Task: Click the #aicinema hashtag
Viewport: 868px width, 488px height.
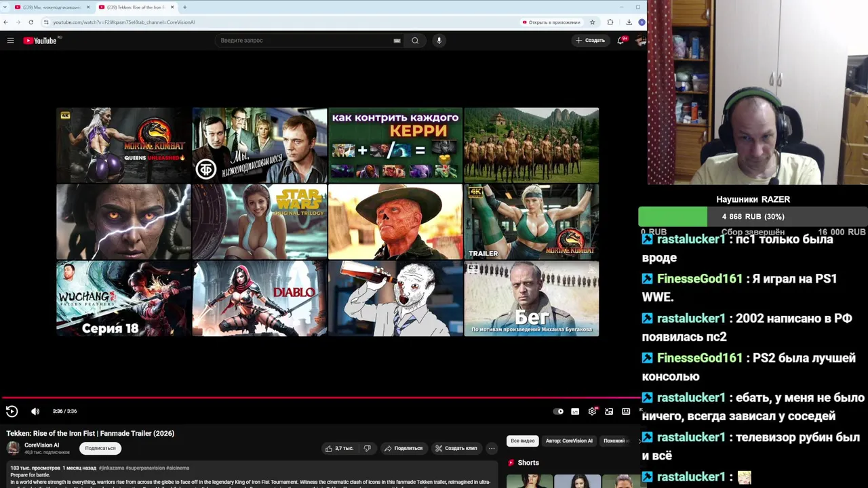Action: (178, 468)
